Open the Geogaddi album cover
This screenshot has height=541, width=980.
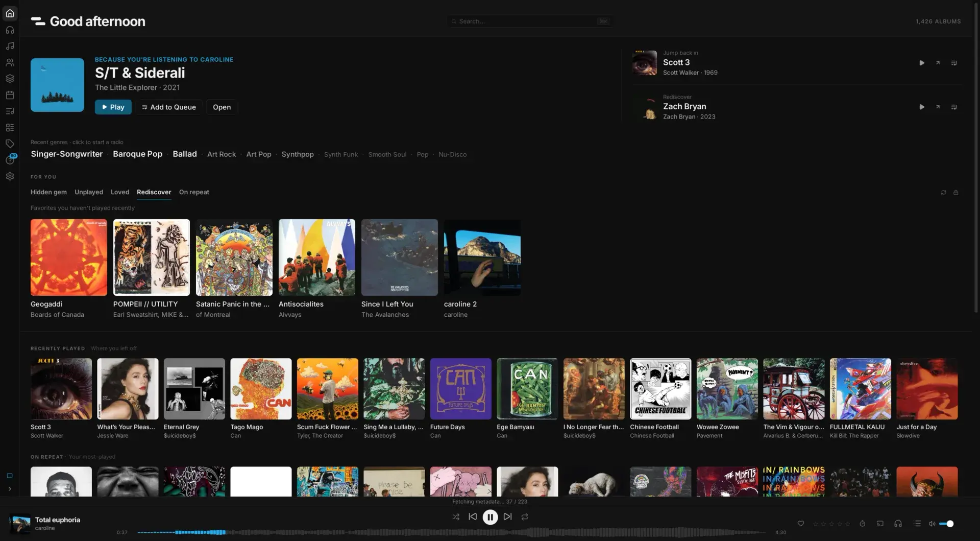click(69, 257)
